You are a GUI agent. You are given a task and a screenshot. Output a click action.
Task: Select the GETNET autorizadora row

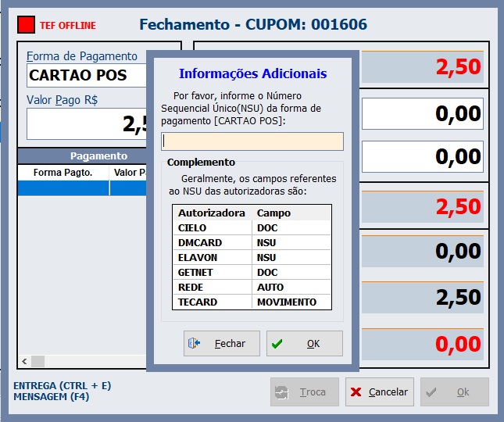click(252, 272)
